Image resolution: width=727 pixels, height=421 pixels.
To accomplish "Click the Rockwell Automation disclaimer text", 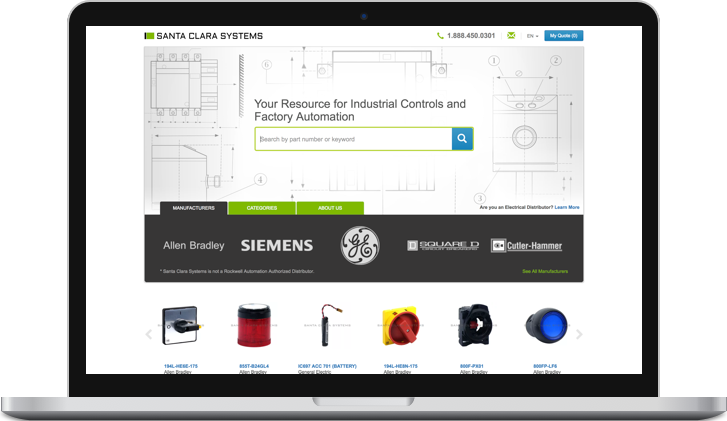I will point(237,271).
